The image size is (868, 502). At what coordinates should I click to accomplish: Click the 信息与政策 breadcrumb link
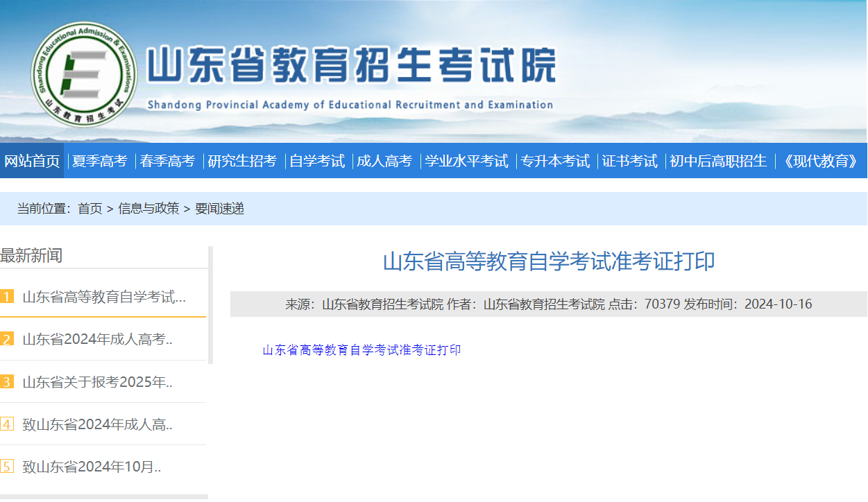[148, 209]
